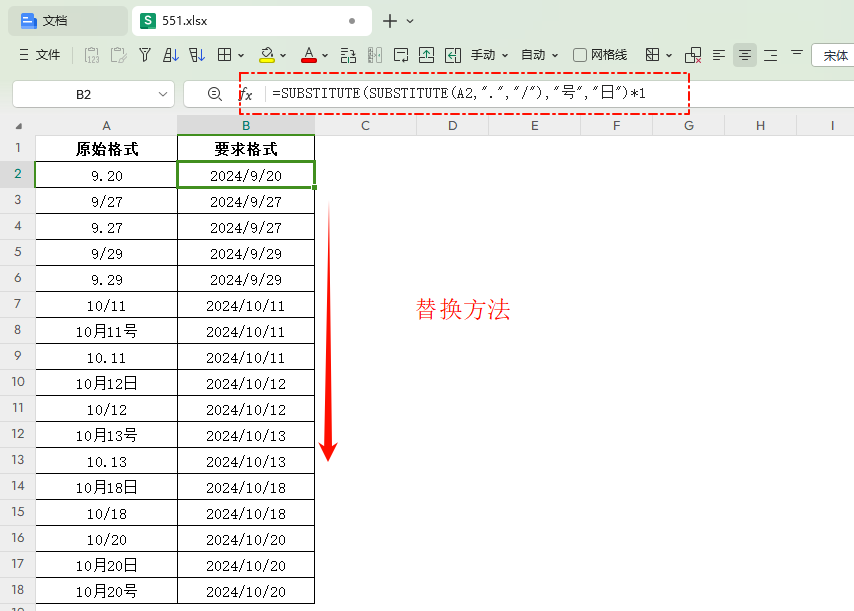Click the column width adjust icon
854x611 pixels.
click(x=375, y=55)
